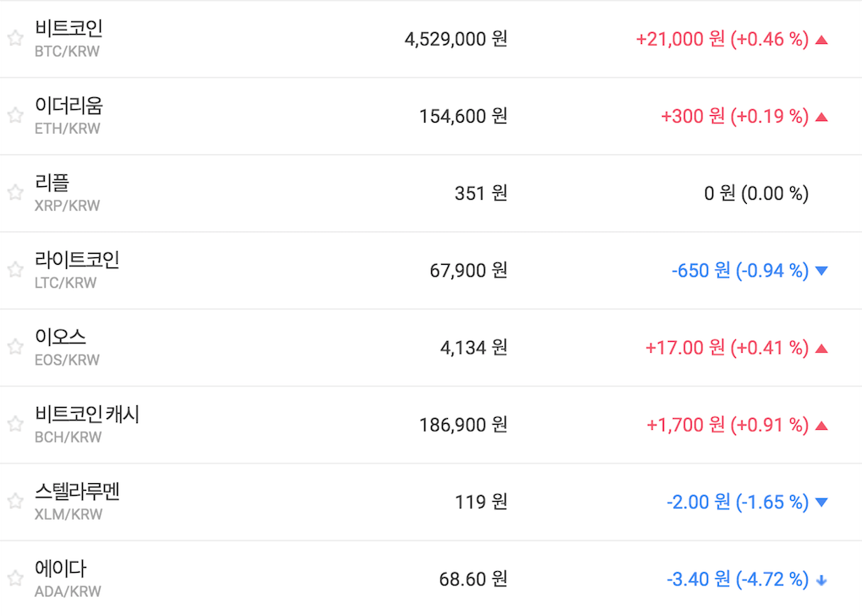Image resolution: width=862 pixels, height=616 pixels.
Task: Click the 라이트코인 price change -650 원
Action: pyautogui.click(x=699, y=271)
